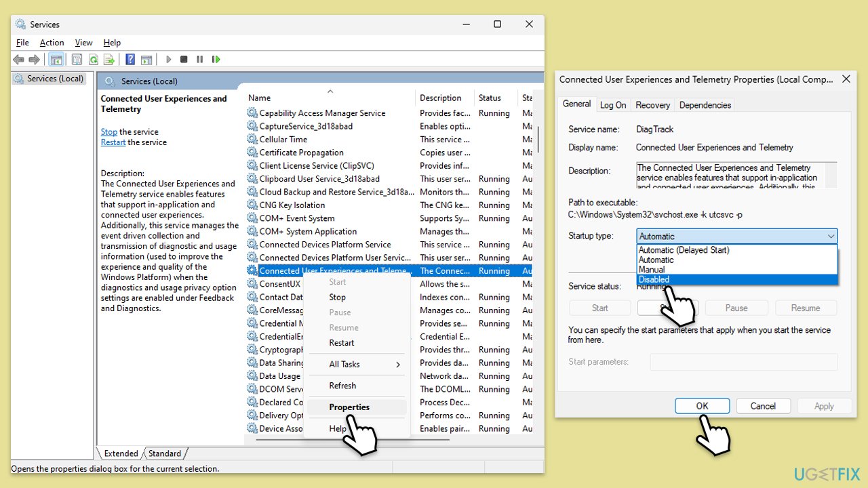
Task: Choose Restart in the context menu
Action: coord(357,342)
